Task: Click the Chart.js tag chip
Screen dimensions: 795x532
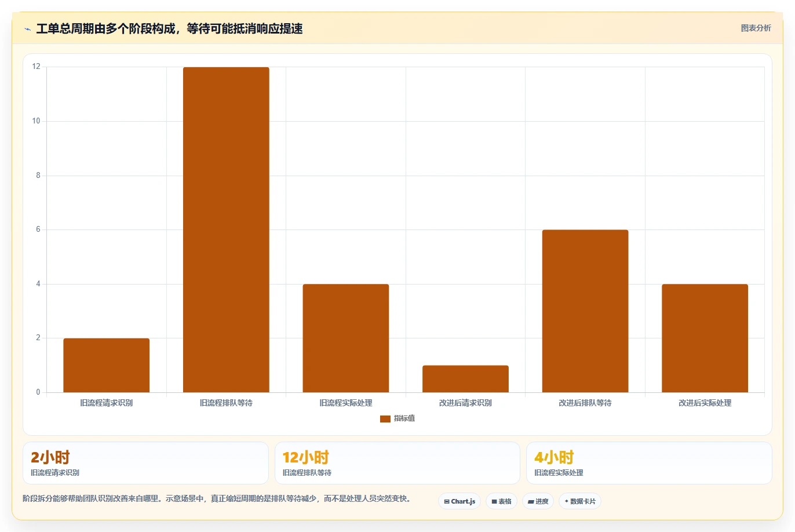Action: pos(460,501)
